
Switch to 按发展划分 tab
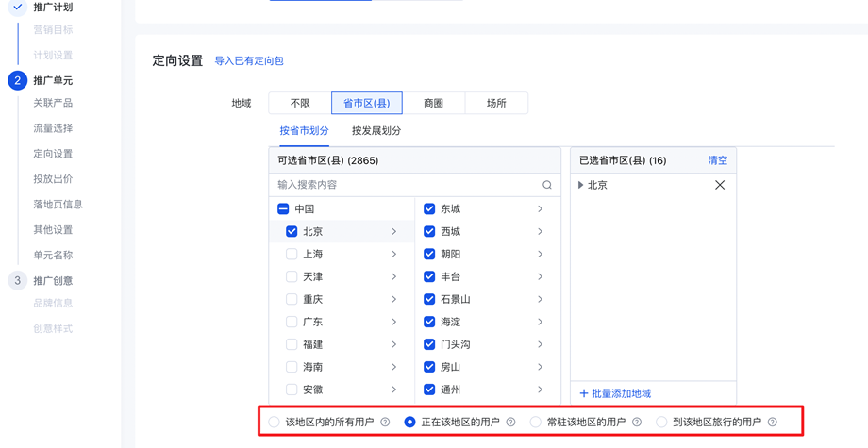376,131
